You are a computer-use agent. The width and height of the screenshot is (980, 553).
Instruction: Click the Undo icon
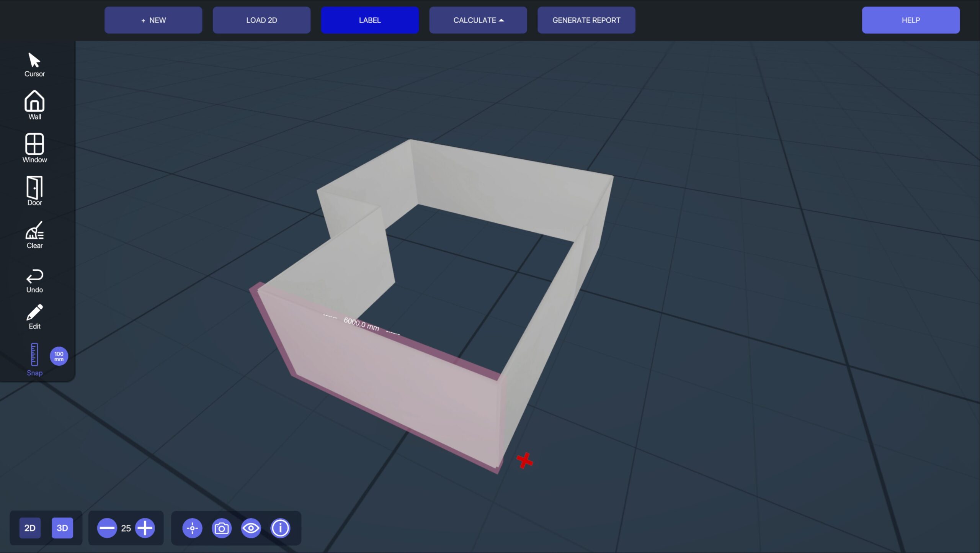click(x=34, y=278)
